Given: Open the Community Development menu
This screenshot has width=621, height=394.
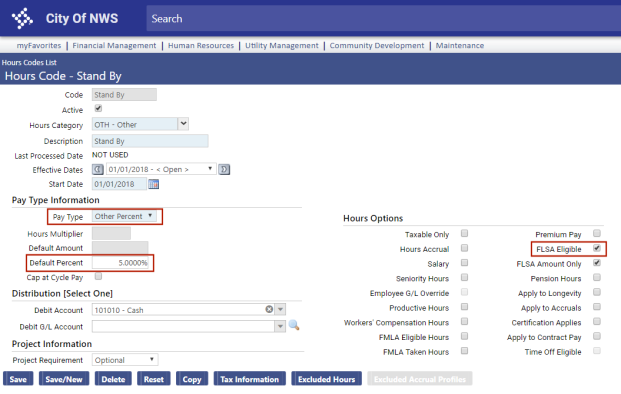Looking at the screenshot, I should tap(377, 46).
